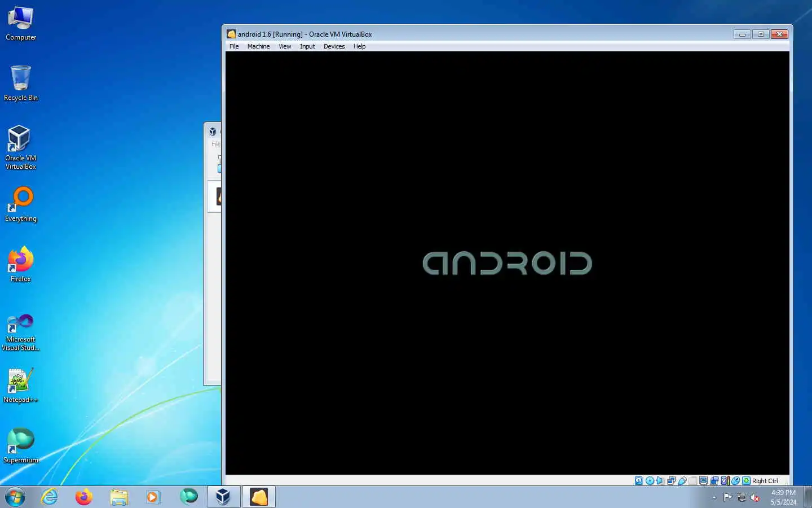
Task: Click the running android VM taskbar button
Action: [259, 497]
